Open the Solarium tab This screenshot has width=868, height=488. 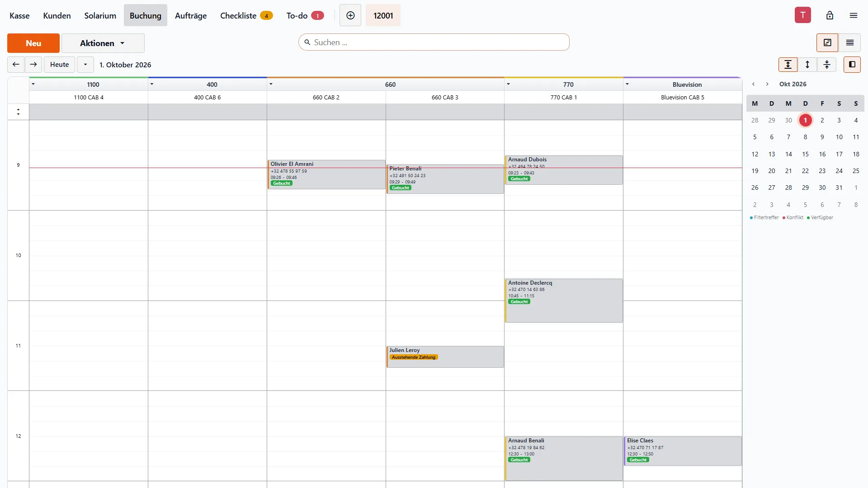point(100,15)
